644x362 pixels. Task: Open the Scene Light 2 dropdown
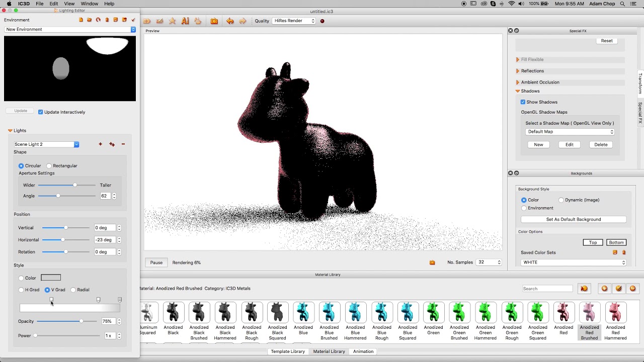click(x=46, y=144)
